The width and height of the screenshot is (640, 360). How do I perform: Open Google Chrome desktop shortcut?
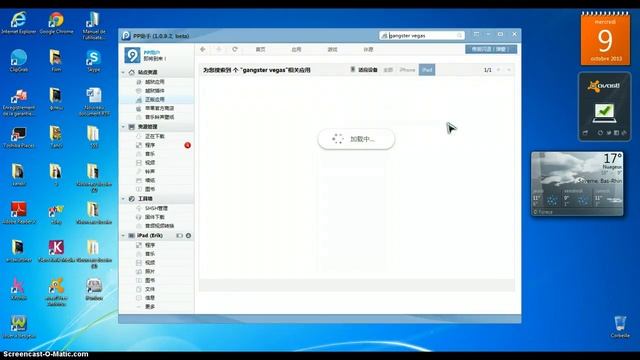tap(56, 23)
